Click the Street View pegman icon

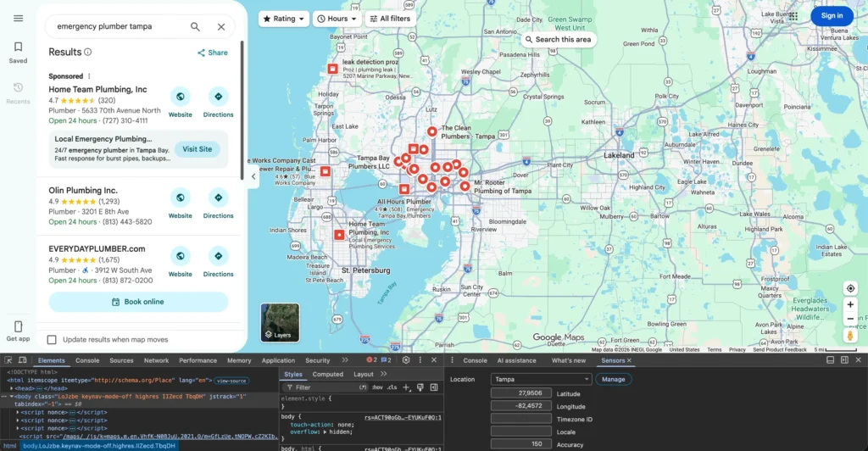850,336
